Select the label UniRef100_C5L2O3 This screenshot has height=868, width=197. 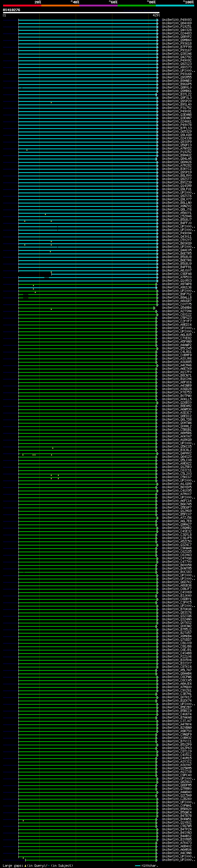(177, 474)
